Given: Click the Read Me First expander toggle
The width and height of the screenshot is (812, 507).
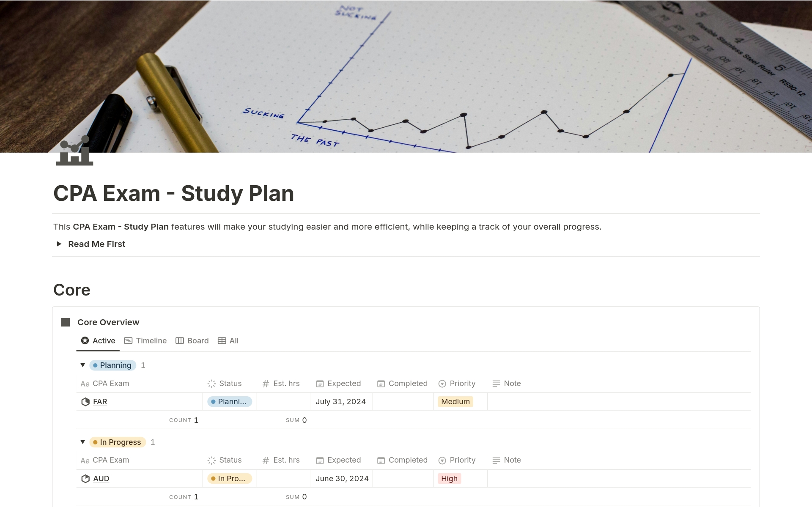Looking at the screenshot, I should pos(60,244).
